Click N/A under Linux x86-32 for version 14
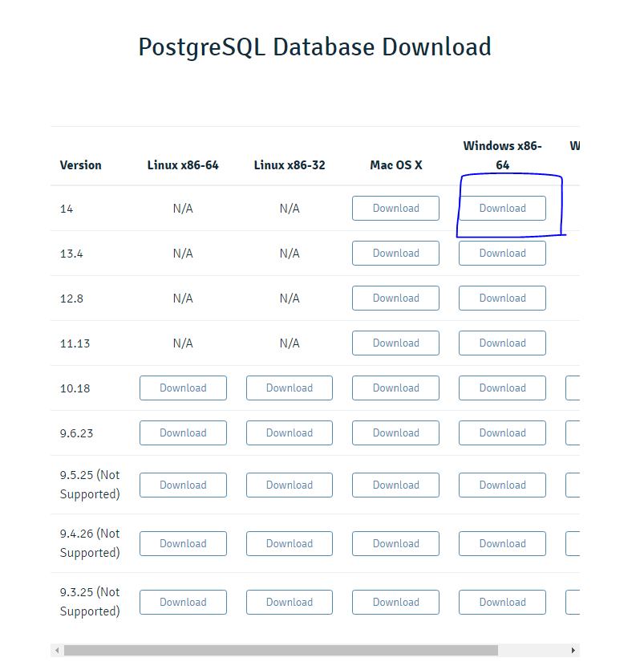This screenshot has height=666, width=644. pyautogui.click(x=290, y=209)
